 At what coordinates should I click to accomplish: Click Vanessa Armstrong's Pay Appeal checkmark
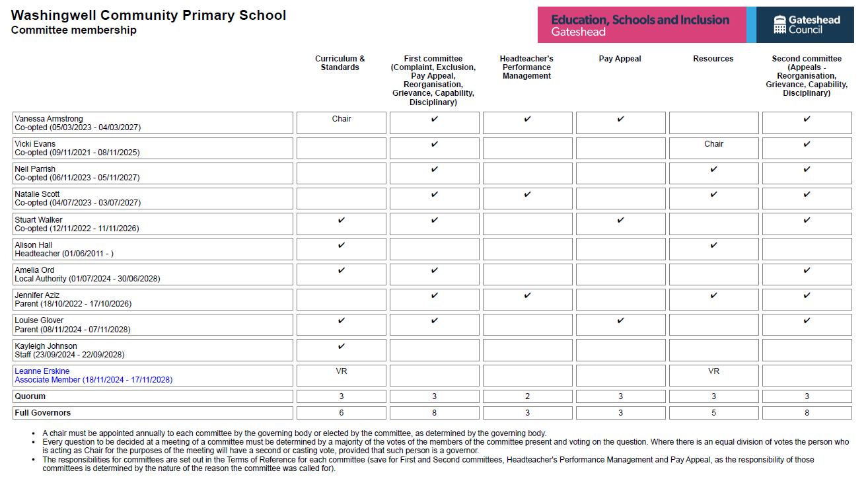620,120
